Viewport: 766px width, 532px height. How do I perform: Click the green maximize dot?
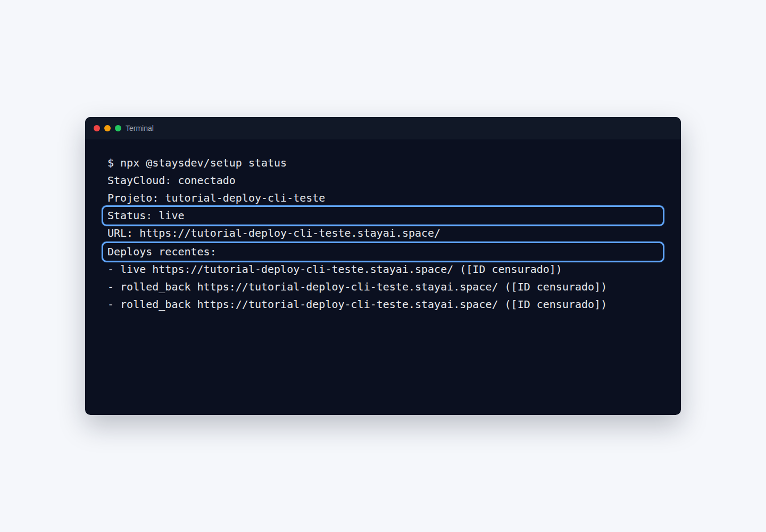pos(118,128)
